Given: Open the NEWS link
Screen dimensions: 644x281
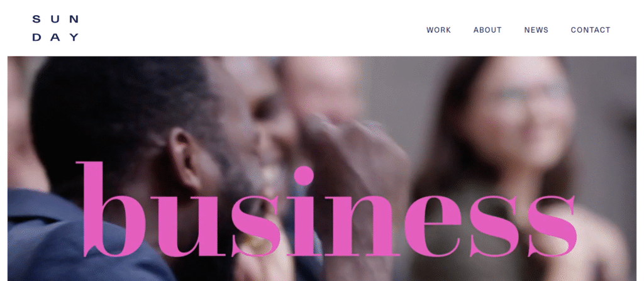Looking at the screenshot, I should (x=536, y=30).
